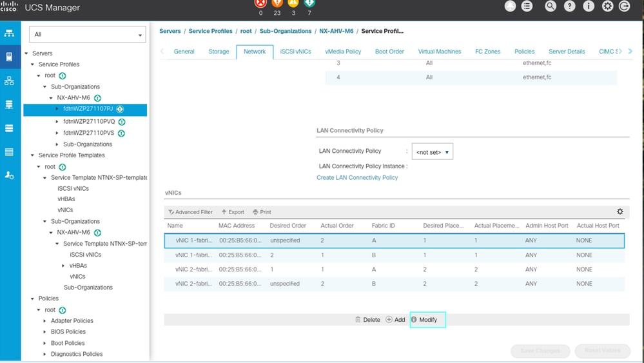This screenshot has width=644, height=363.
Task: Open the help question mark icon
Action: [x=570, y=6]
